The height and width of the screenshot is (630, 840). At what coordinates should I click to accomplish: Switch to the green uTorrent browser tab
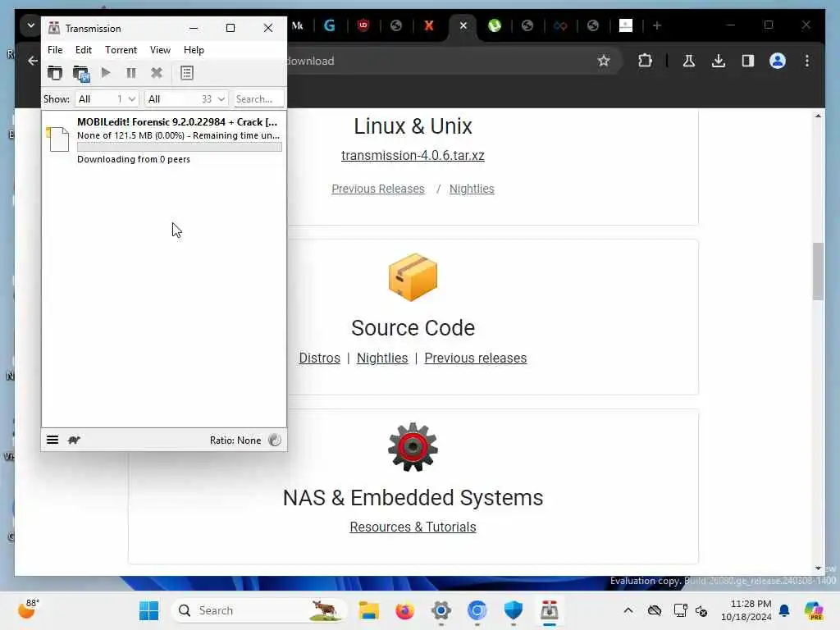point(495,25)
